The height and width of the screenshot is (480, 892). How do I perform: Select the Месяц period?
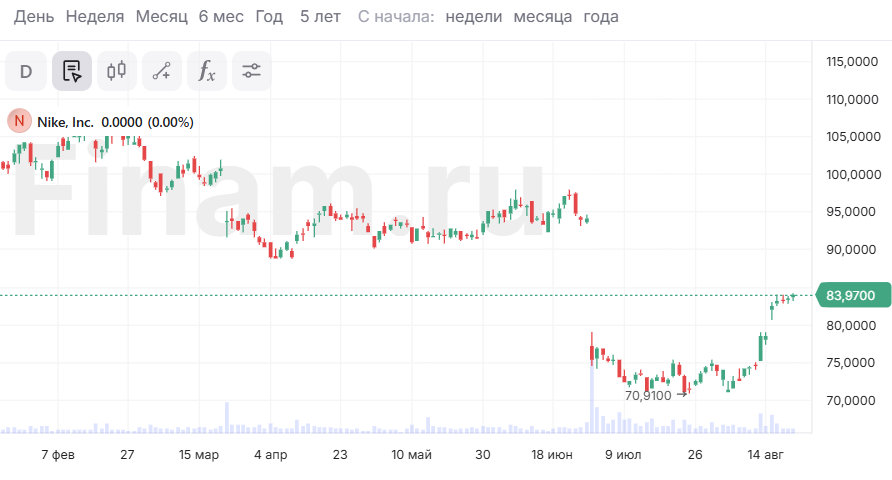pos(161,17)
